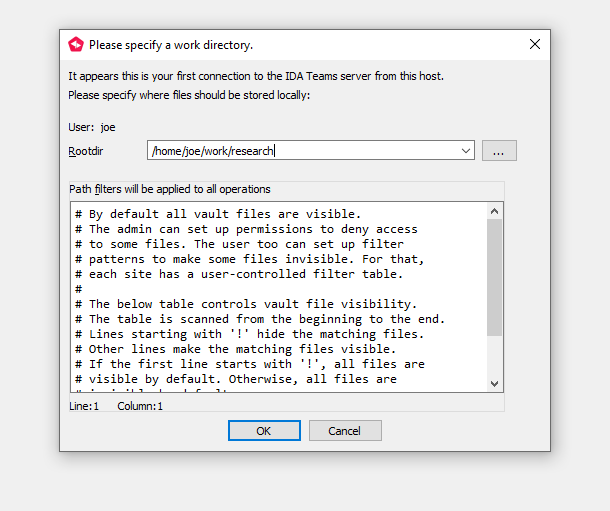The height and width of the screenshot is (511, 610).
Task: Click the IDA logo in the title bar
Action: (76, 44)
